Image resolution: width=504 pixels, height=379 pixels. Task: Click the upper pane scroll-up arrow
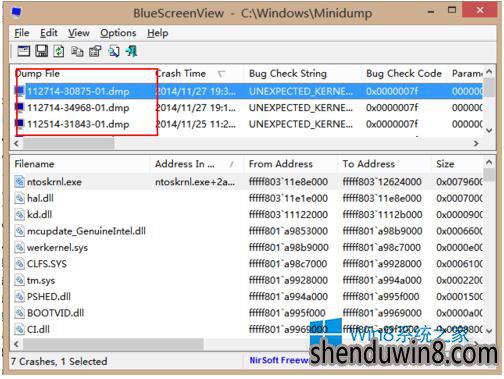489,71
